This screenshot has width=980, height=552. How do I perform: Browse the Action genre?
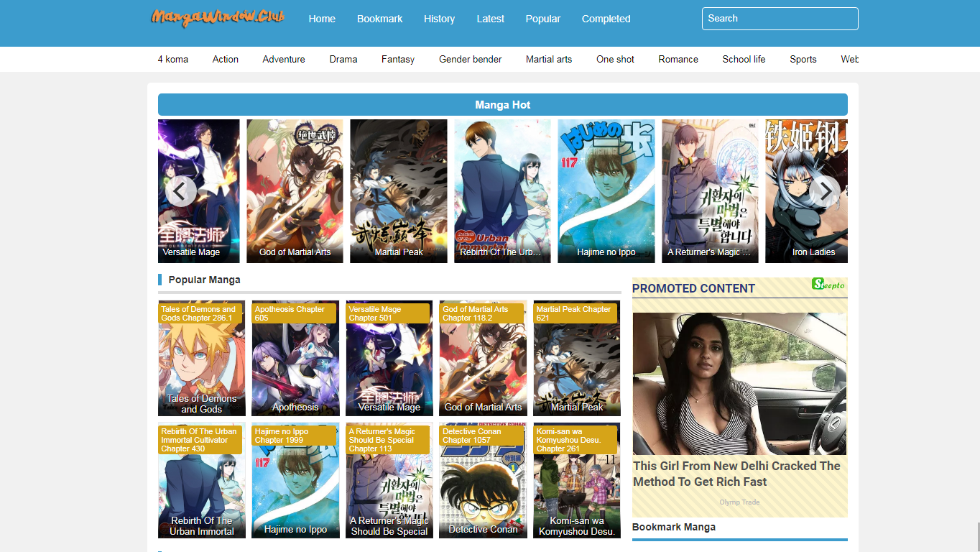(x=226, y=59)
